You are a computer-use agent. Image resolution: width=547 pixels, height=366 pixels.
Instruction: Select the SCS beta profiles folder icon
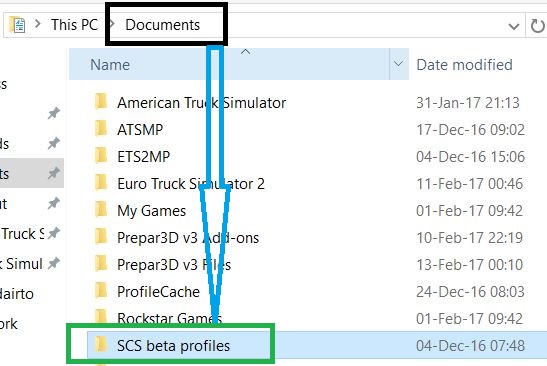click(x=101, y=345)
